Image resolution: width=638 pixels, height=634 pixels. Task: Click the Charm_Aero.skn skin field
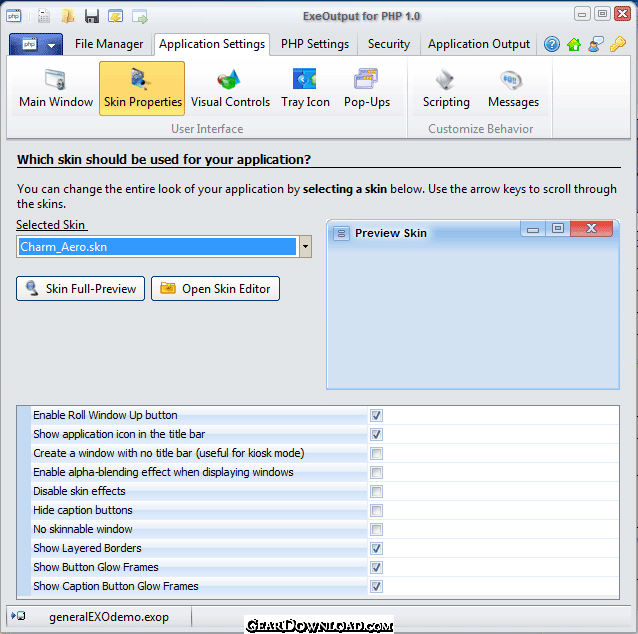[157, 247]
